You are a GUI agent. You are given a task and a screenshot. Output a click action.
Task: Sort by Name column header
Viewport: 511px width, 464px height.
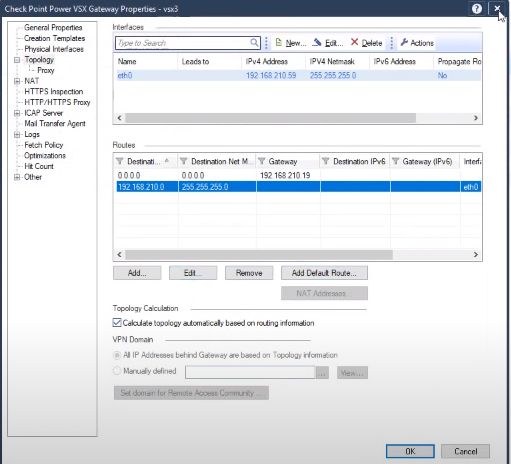point(146,61)
